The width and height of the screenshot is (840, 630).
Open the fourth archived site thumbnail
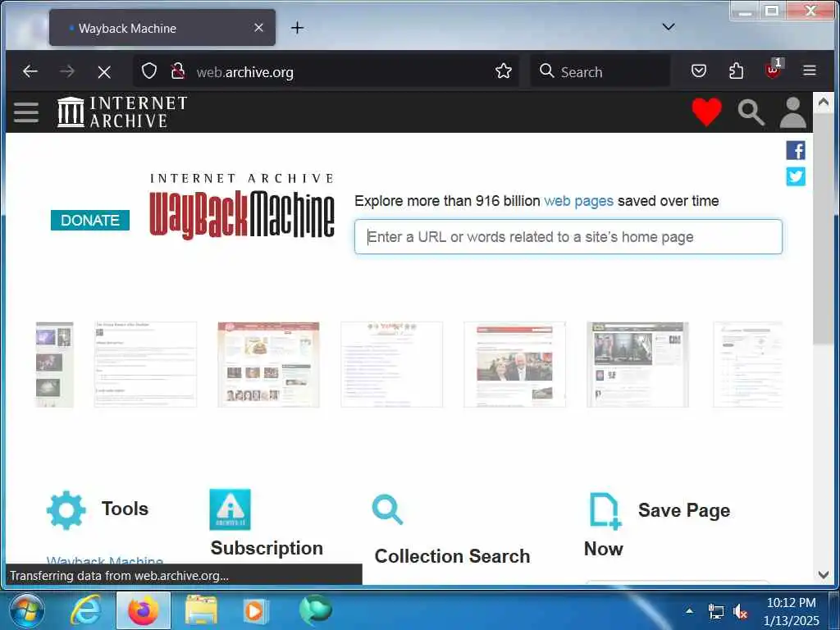(x=391, y=364)
